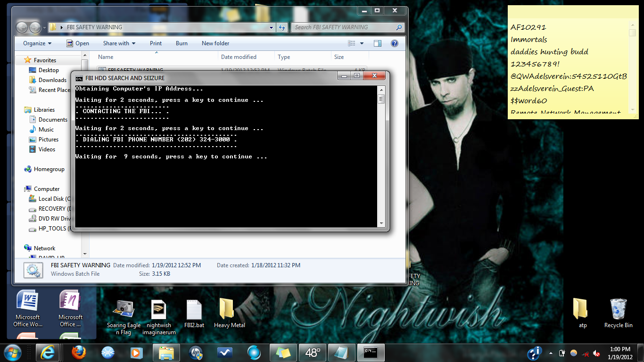
Task: Select nightwish imaginaerum desktop icon
Action: point(159,317)
